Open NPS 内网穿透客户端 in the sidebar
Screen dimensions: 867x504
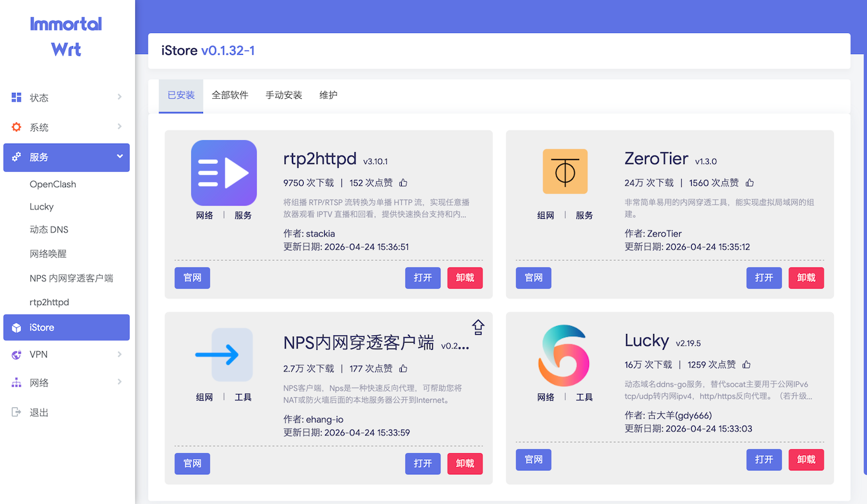(x=71, y=278)
